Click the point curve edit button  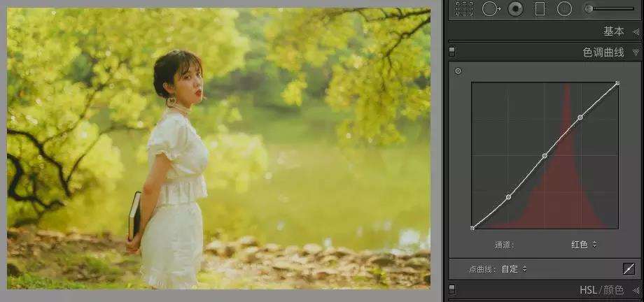(628, 268)
